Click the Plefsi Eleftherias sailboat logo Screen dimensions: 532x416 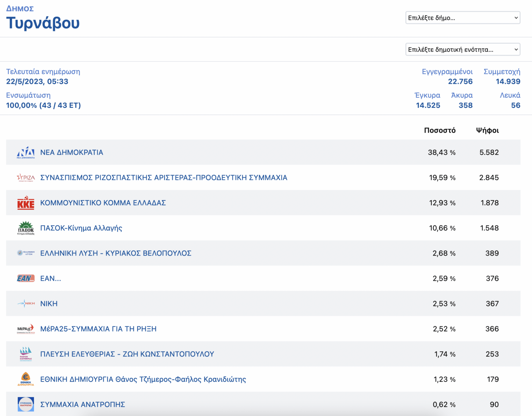(x=26, y=354)
